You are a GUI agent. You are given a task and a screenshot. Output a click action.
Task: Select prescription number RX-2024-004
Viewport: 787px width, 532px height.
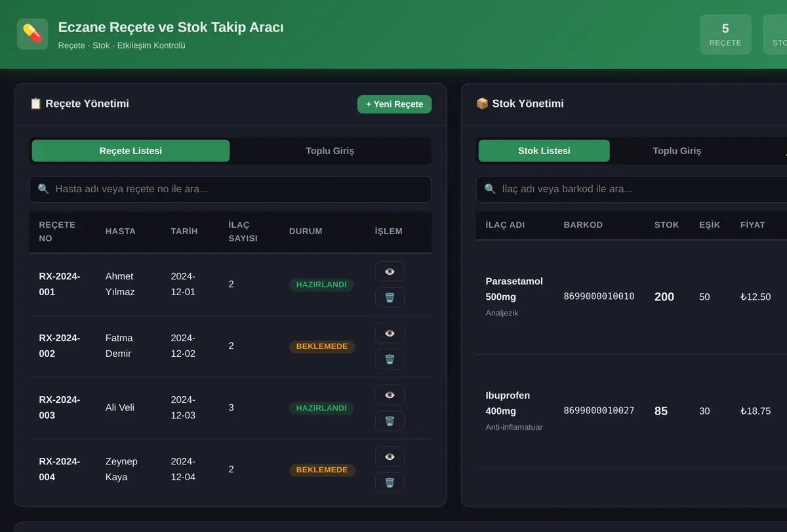60,469
